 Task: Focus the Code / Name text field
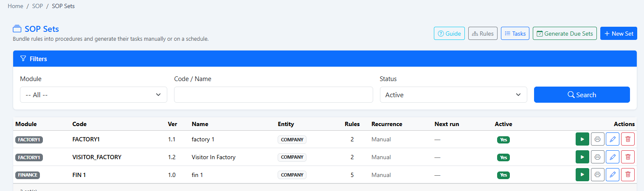(273, 95)
